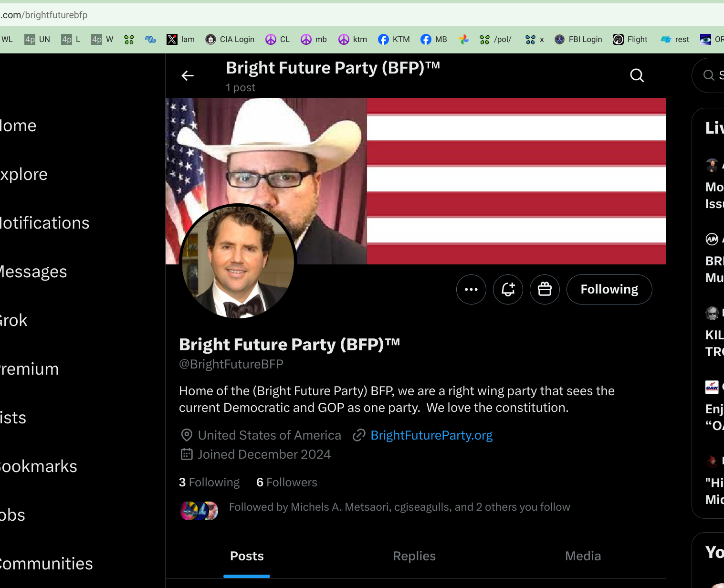Viewport: 724px width, 588px height.
Task: Open the green clover bookmark before blue wave
Action: pyautogui.click(x=129, y=39)
